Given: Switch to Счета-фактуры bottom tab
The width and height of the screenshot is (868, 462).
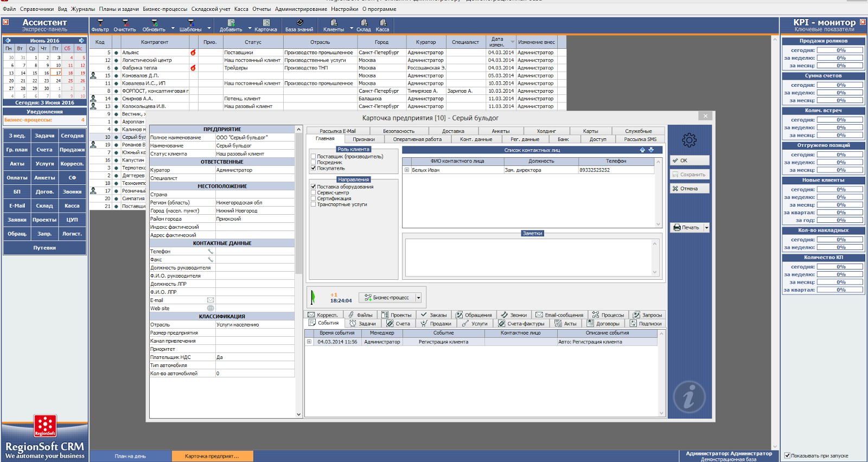Looking at the screenshot, I should 521,324.
